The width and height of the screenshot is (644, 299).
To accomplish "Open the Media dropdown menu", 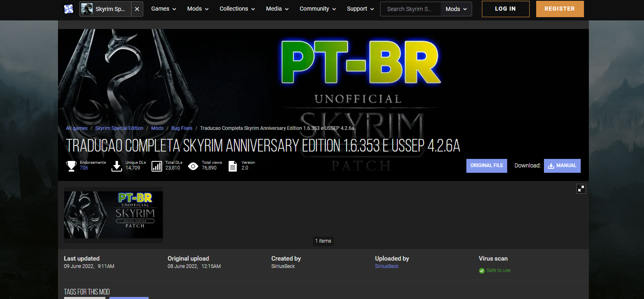I will coord(277,9).
